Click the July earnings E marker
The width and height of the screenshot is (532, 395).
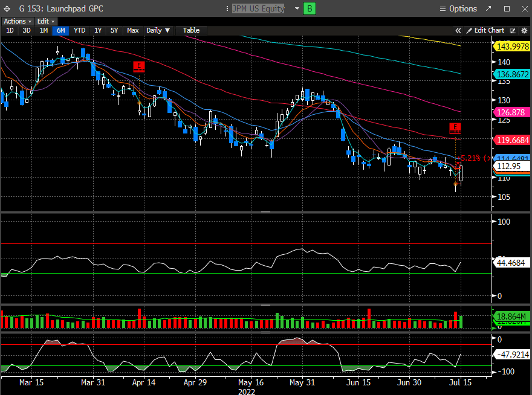[455, 128]
